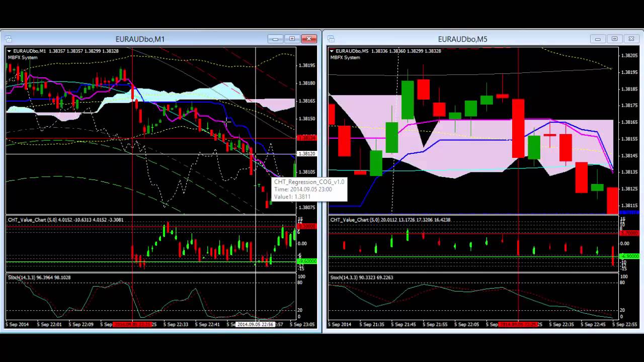
Task: Click the 1.38205 price on M5 scale
Action: [x=630, y=55]
